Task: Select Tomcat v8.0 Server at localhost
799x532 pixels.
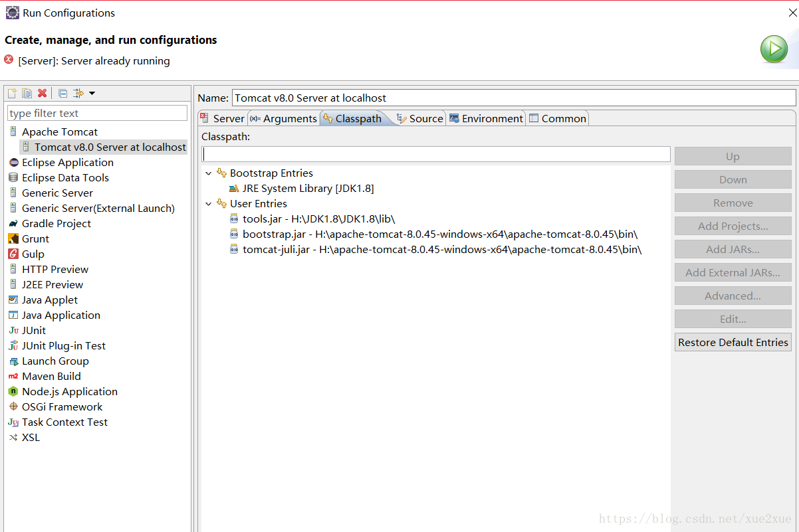Action: click(x=110, y=147)
